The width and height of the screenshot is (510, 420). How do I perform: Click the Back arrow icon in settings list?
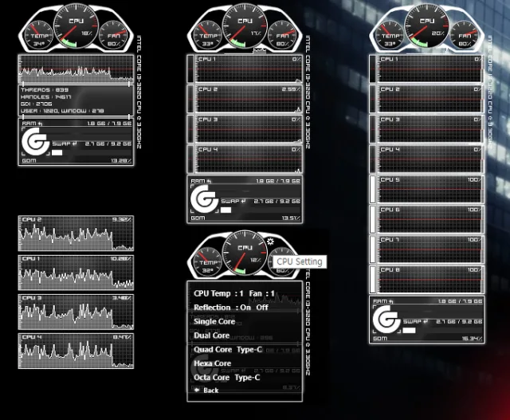(197, 390)
